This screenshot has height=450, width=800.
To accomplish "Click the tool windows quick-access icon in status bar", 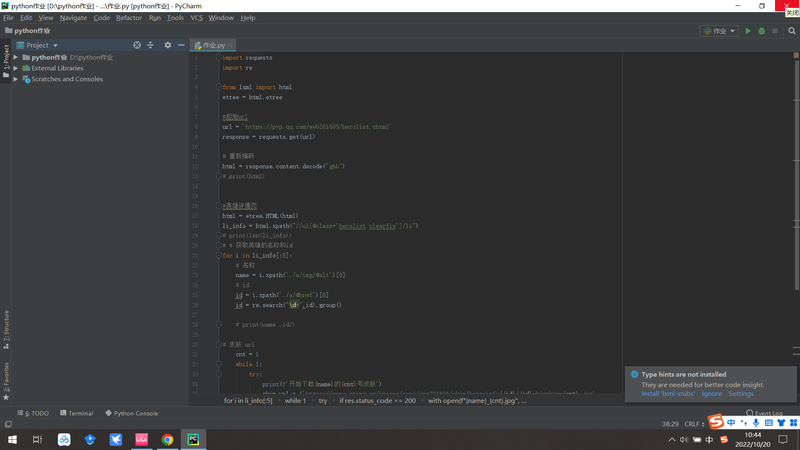I will 8,424.
